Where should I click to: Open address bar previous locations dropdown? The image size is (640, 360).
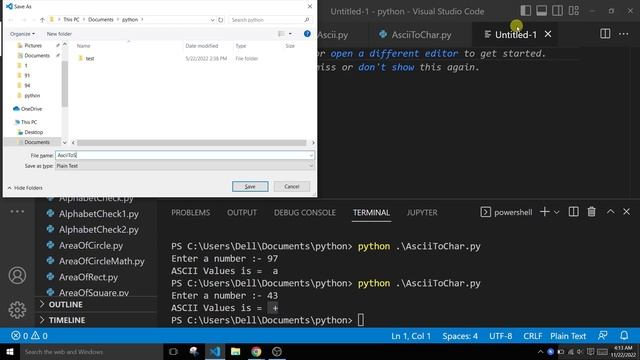(x=212, y=20)
